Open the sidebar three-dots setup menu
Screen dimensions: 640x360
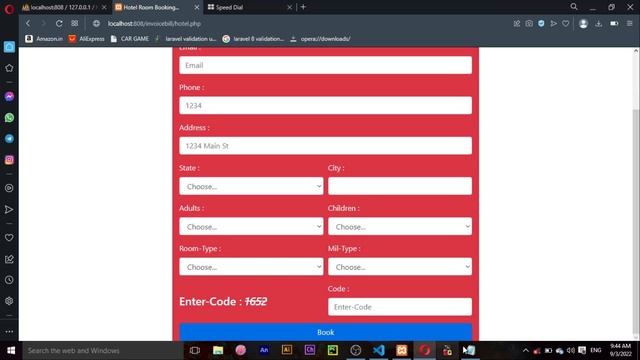(x=9, y=331)
